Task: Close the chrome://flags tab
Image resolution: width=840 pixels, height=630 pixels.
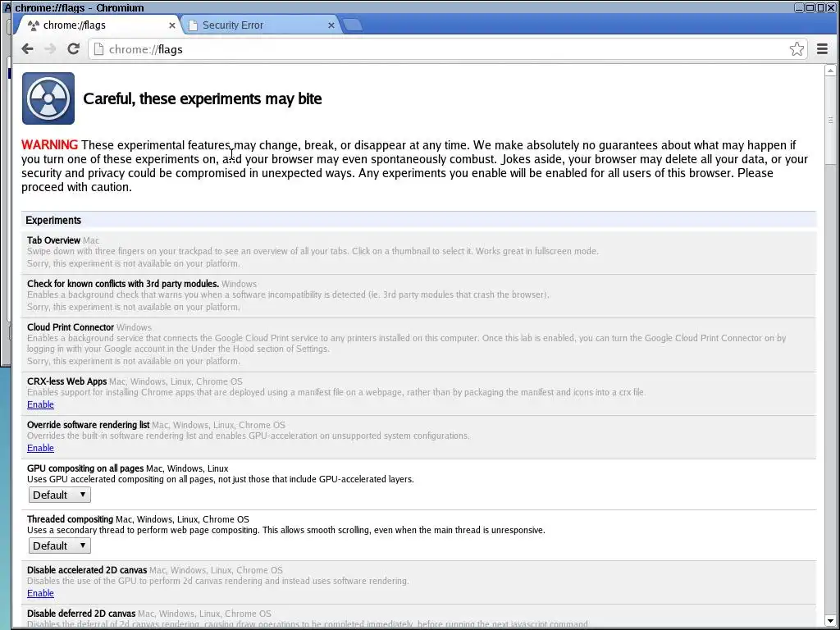Action: point(172,25)
